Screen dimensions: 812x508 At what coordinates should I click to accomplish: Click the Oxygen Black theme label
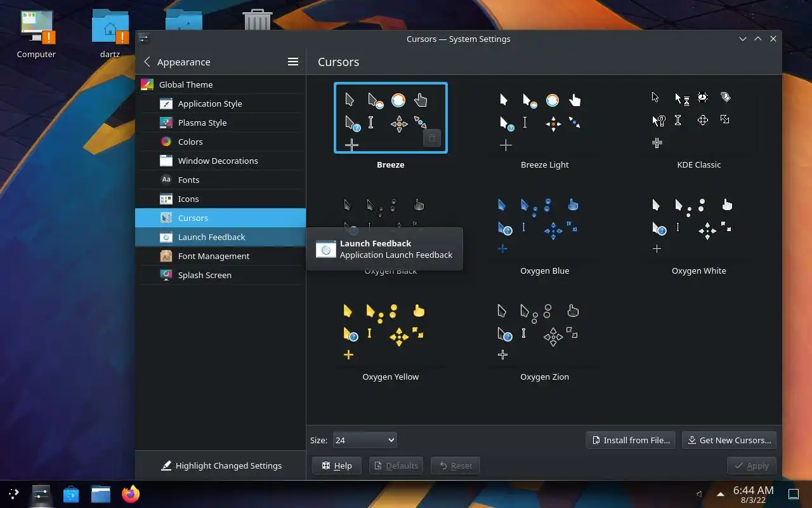391,271
